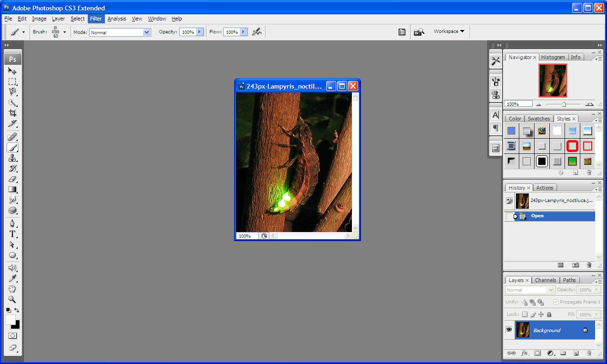
Task: Pick the Eraser tool
Action: 13,179
